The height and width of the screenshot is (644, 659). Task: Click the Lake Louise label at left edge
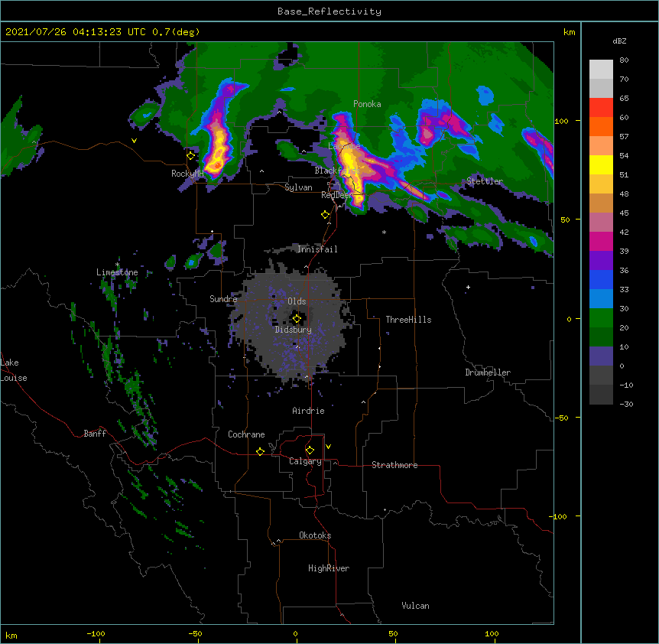click(14, 370)
